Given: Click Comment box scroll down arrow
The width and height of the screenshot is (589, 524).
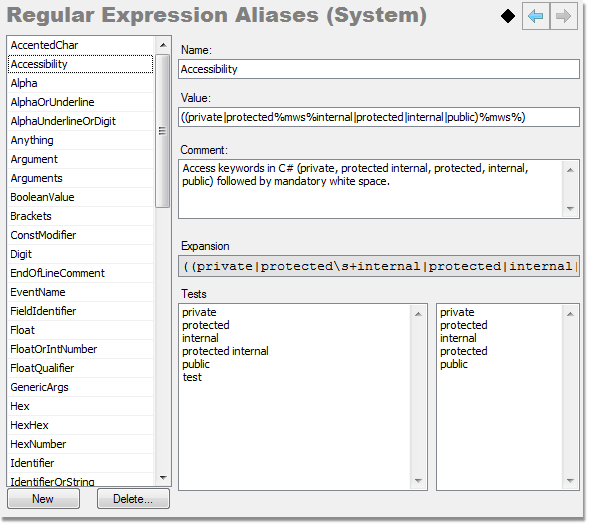Looking at the screenshot, I should (570, 209).
